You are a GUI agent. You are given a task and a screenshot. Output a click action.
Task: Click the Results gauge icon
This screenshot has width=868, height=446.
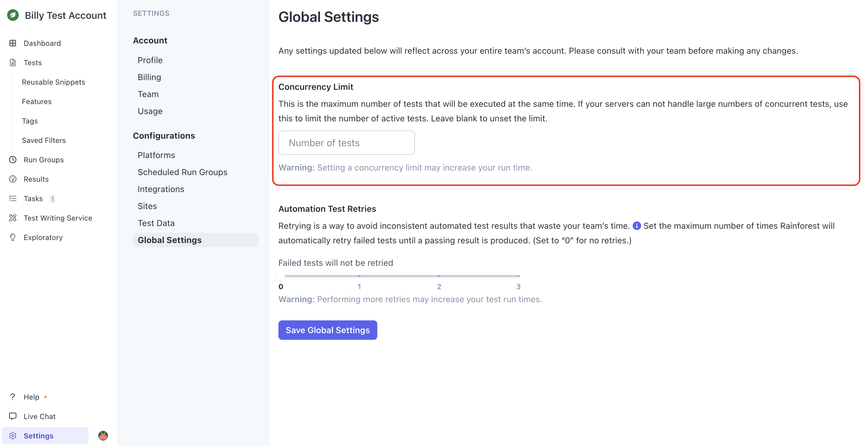point(13,179)
